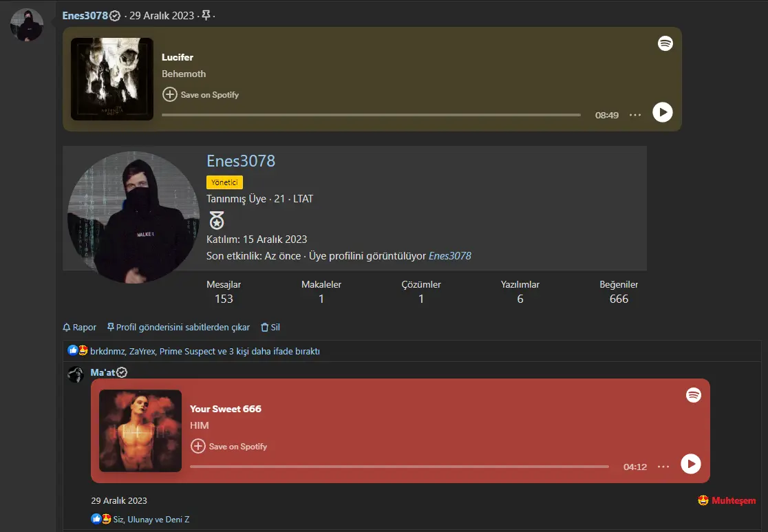
Task: Unpin profile post from pinned
Action: point(178,327)
